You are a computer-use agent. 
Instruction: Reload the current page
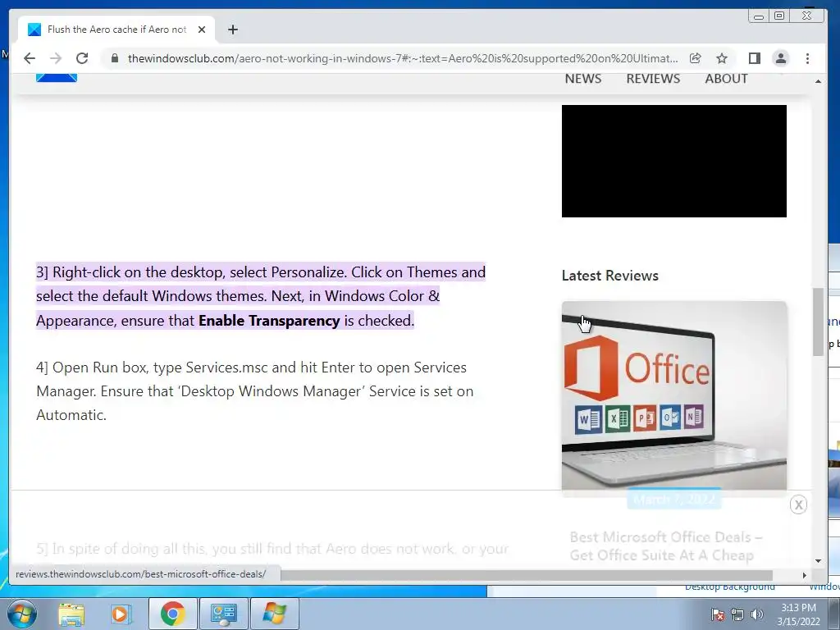coord(81,58)
